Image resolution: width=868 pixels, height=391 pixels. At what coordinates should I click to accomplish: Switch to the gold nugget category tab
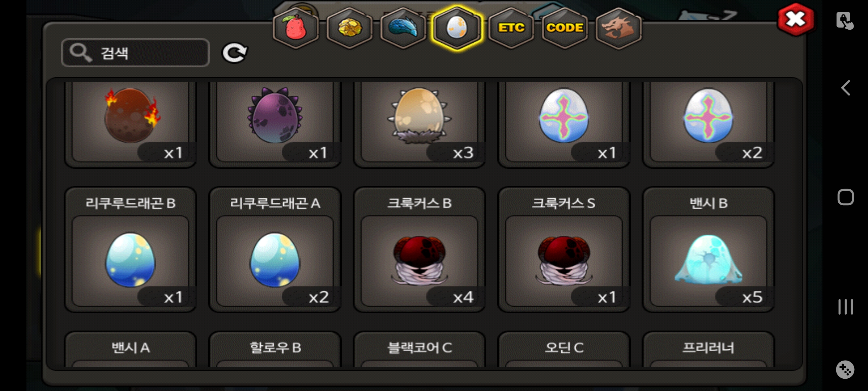coord(350,28)
